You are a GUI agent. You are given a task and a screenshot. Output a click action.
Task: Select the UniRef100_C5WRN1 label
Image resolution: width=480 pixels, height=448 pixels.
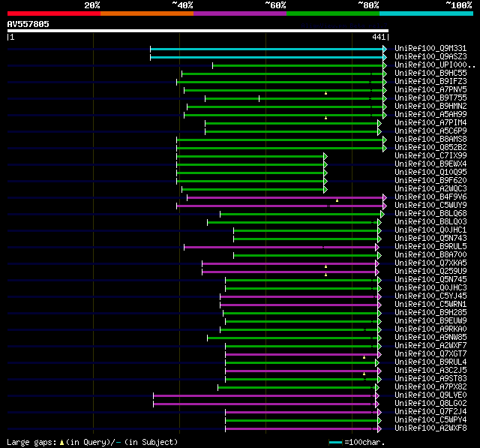tap(430, 305)
